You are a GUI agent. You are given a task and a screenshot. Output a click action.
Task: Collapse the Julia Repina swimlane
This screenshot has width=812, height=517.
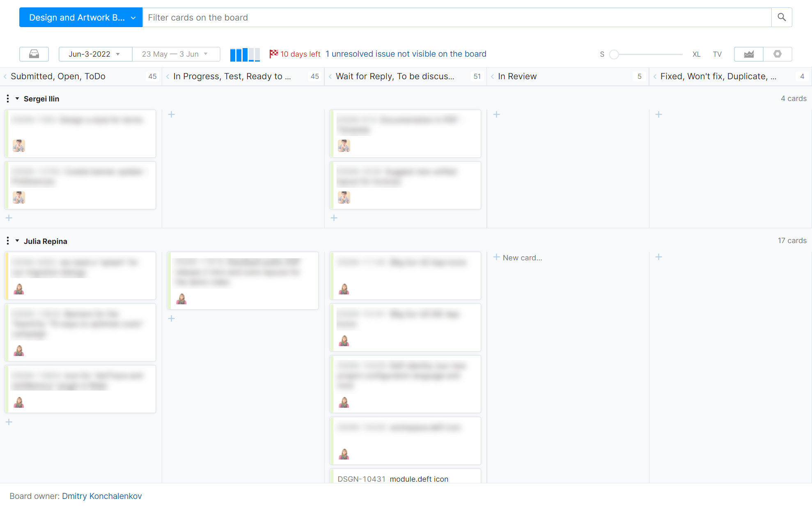(x=17, y=241)
